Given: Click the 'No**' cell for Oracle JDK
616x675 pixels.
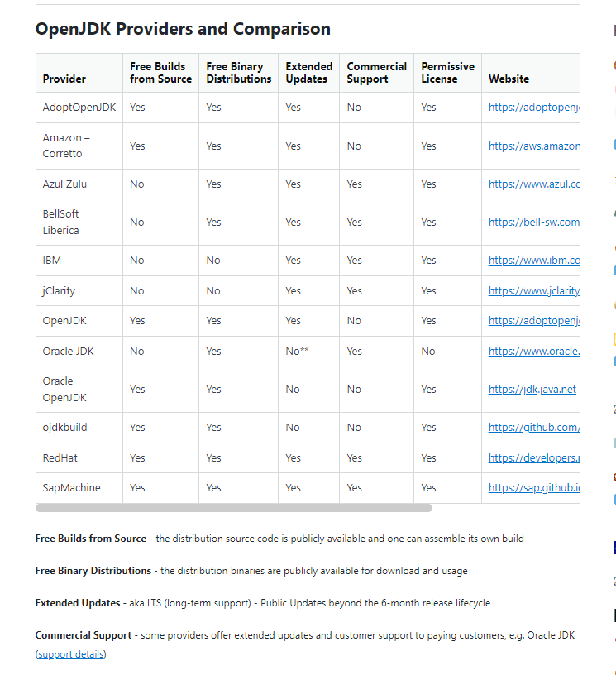Looking at the screenshot, I should pos(297,352).
